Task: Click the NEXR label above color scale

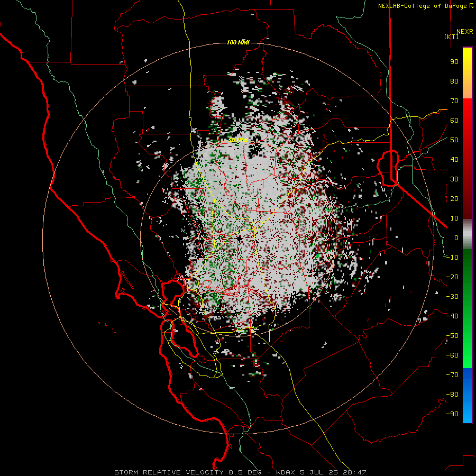Action: [x=465, y=32]
